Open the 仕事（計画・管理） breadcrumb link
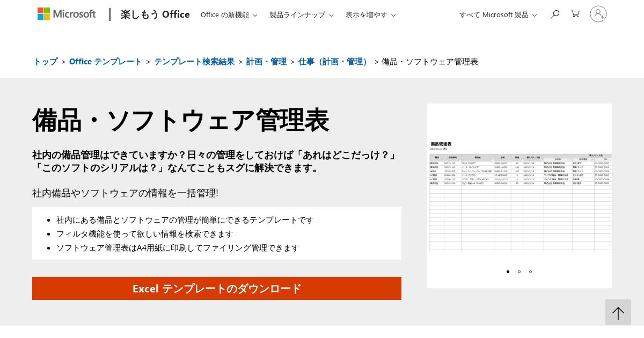The image size is (644, 338). pos(334,61)
